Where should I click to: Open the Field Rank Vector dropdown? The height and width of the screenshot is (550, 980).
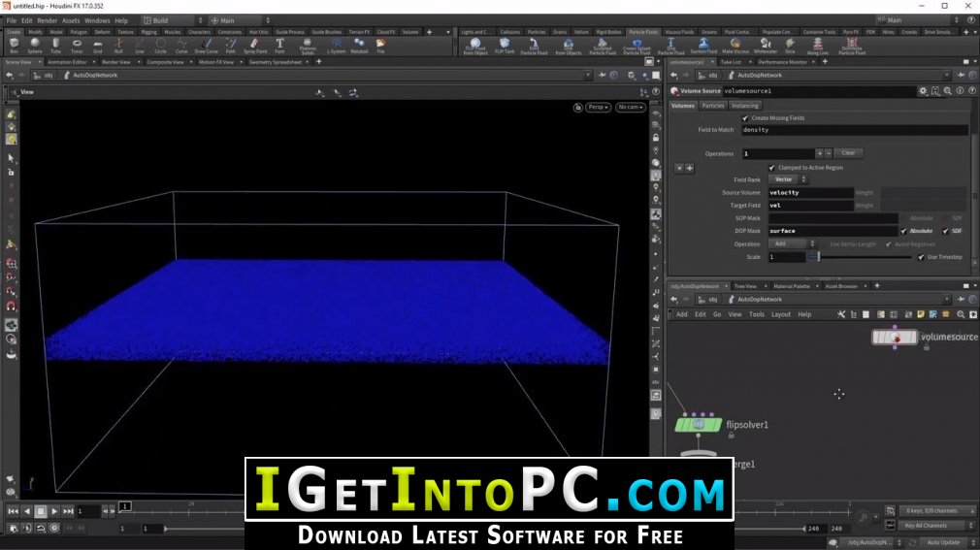point(788,179)
